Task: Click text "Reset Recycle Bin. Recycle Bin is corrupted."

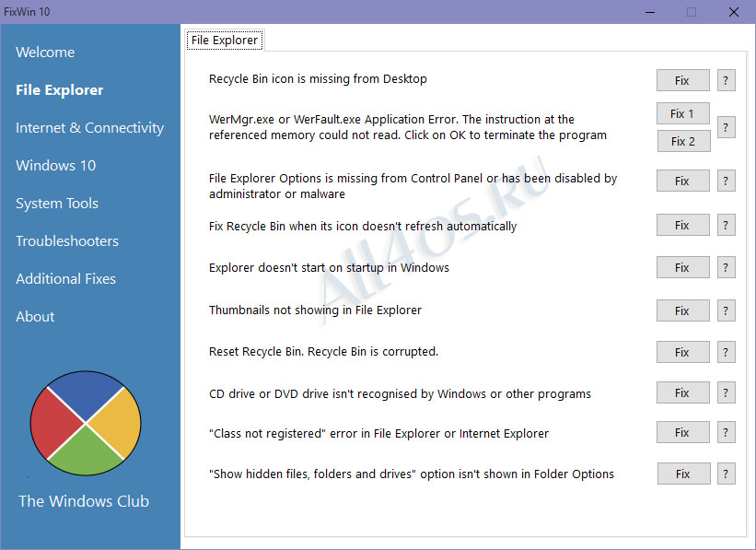Action: coord(323,351)
